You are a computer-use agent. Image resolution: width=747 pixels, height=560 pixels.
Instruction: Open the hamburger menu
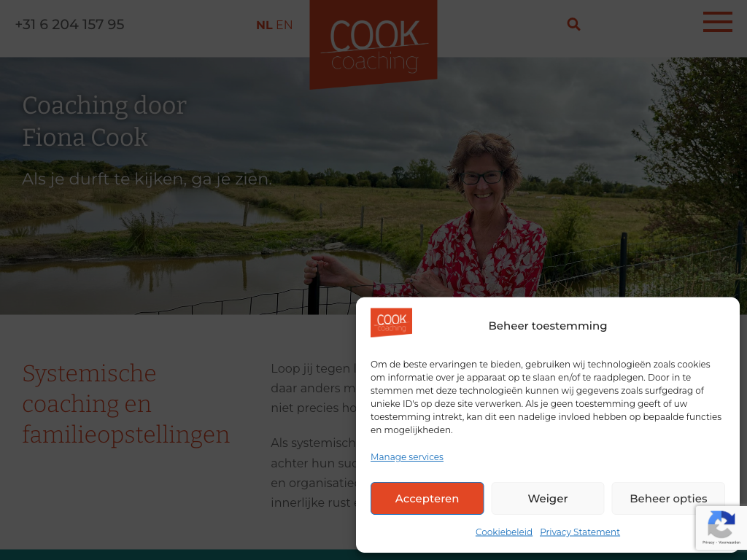(x=718, y=22)
